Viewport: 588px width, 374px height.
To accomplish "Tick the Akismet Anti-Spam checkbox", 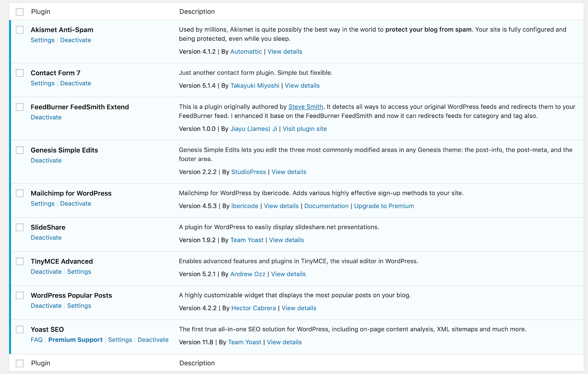I will point(20,30).
